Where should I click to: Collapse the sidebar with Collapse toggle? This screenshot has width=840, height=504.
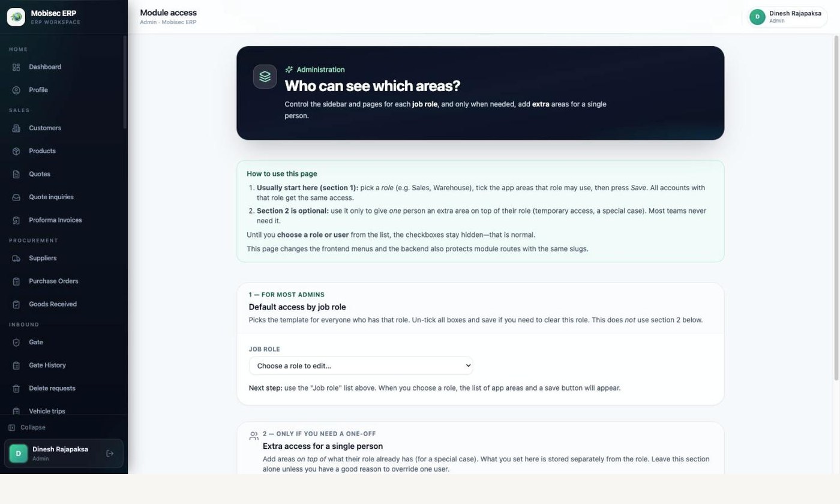pyautogui.click(x=27, y=427)
